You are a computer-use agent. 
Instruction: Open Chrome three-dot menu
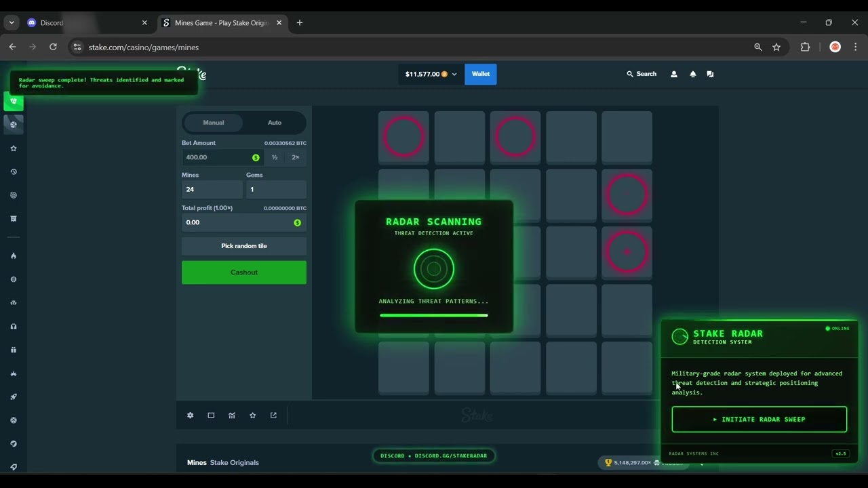[856, 47]
